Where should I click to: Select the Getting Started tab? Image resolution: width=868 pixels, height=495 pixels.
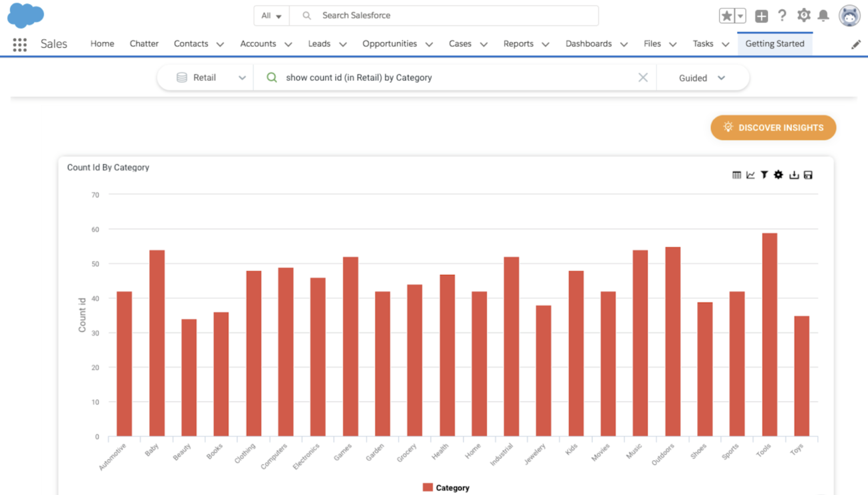(x=775, y=44)
